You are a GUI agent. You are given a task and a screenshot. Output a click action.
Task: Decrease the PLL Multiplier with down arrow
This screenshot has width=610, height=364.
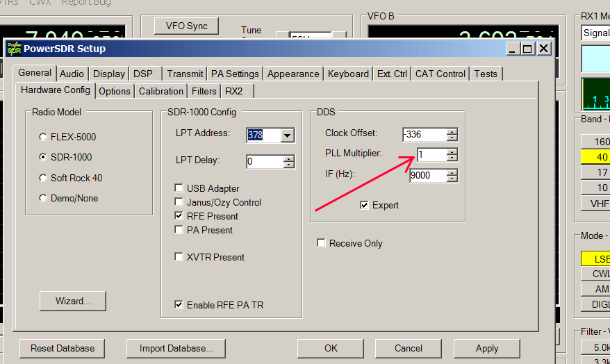click(452, 158)
